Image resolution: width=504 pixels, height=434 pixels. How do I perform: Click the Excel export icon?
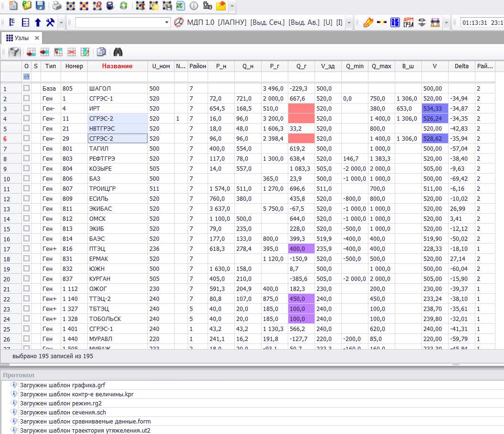(180, 5)
